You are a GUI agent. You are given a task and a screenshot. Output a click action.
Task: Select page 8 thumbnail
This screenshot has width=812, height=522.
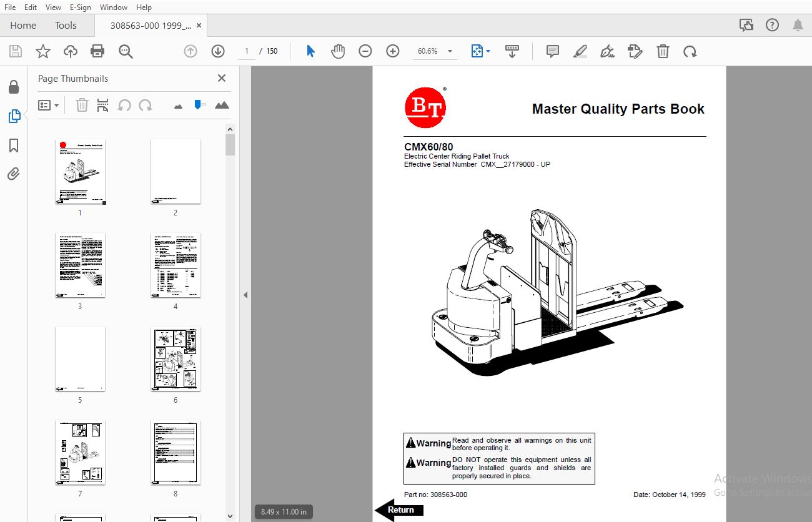pos(176,453)
